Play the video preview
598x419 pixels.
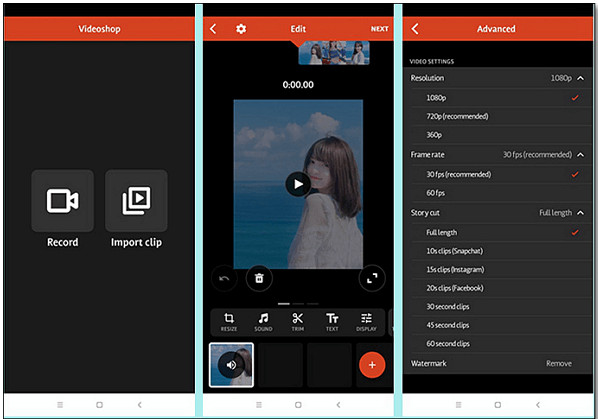298,184
